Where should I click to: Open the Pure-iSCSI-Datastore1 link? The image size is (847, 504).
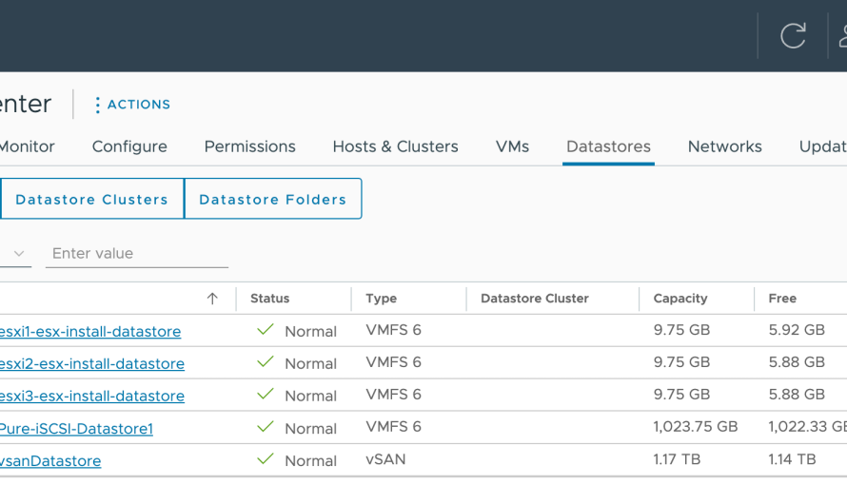(x=76, y=429)
